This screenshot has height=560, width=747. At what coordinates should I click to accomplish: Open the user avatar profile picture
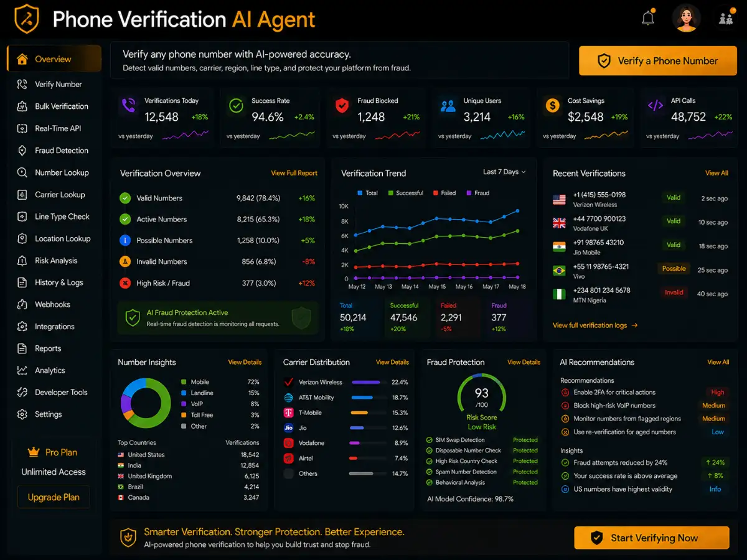687,19
